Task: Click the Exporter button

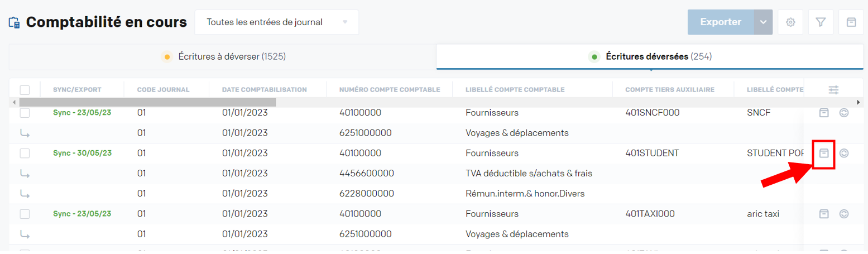Action: pyautogui.click(x=720, y=22)
